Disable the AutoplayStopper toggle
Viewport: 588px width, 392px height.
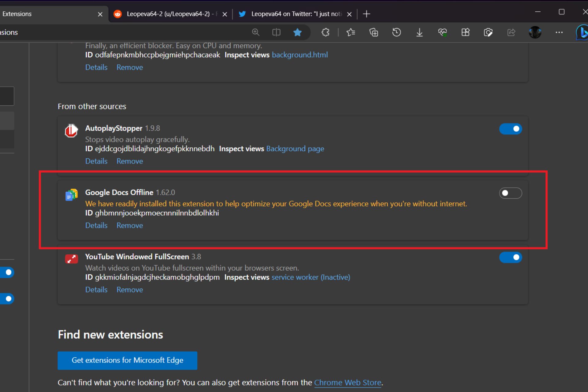click(x=511, y=129)
